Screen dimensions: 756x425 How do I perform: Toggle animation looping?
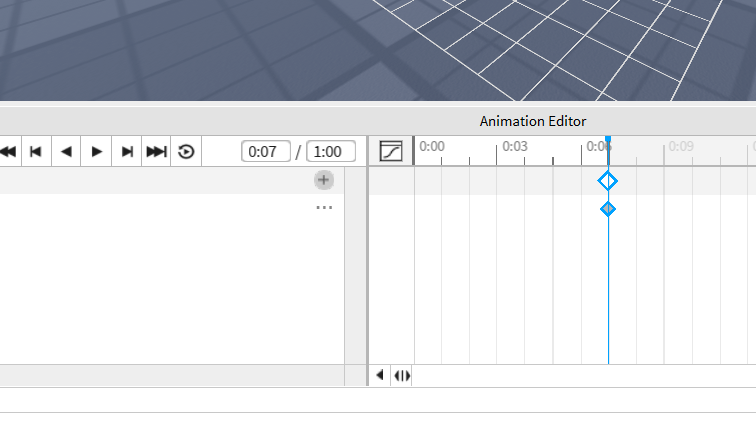pos(186,152)
